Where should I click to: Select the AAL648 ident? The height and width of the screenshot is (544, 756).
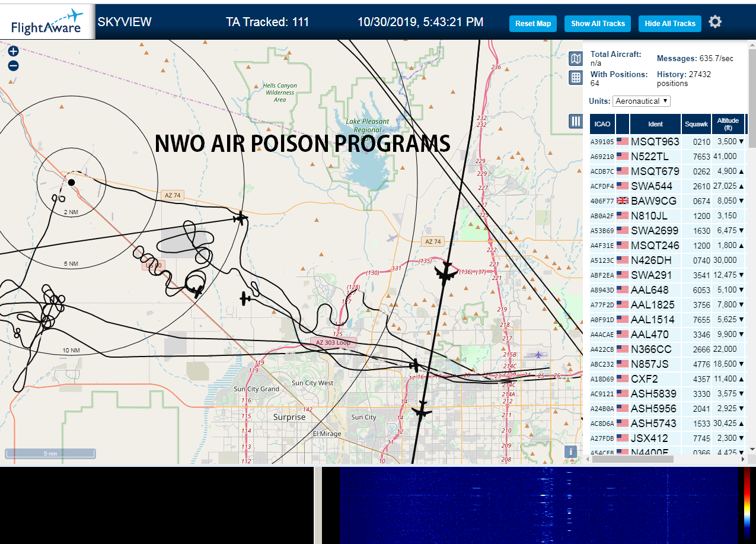tap(650, 290)
